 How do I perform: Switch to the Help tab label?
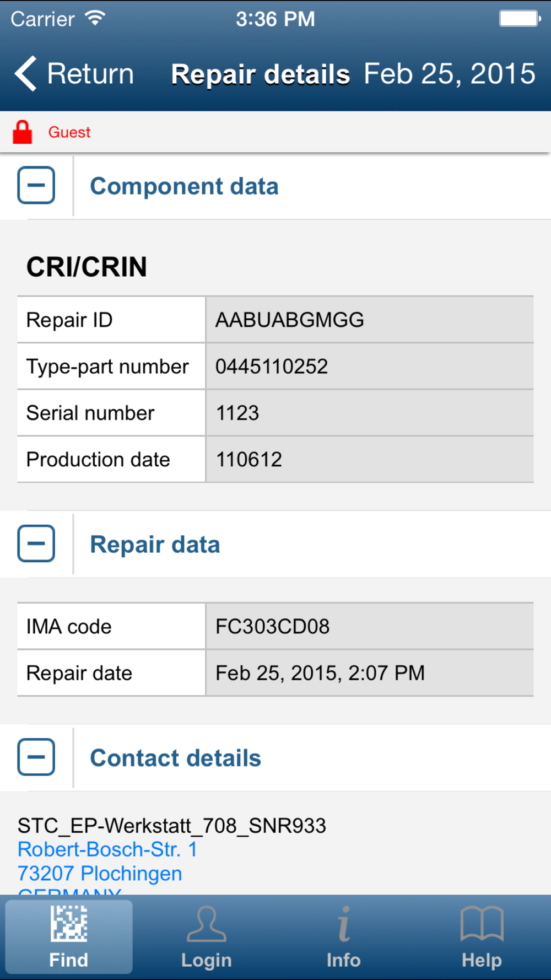point(482,960)
